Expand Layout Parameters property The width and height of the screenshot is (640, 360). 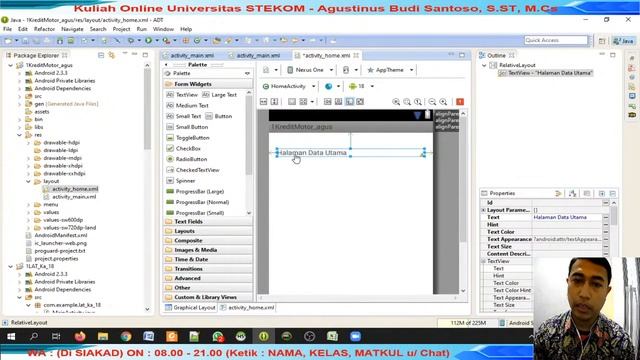tap(483, 210)
